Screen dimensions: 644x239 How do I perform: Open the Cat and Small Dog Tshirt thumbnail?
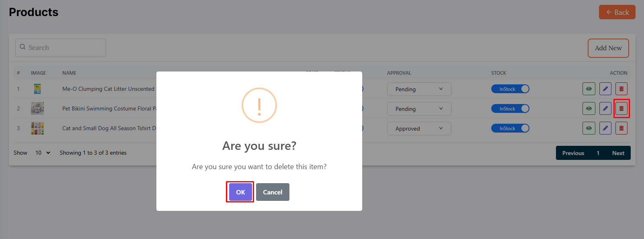coord(37,128)
